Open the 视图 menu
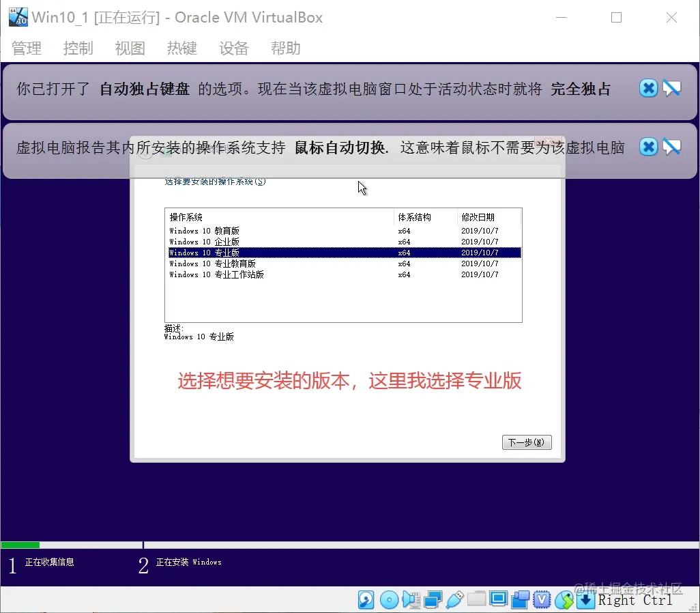700x613 pixels. [130, 48]
